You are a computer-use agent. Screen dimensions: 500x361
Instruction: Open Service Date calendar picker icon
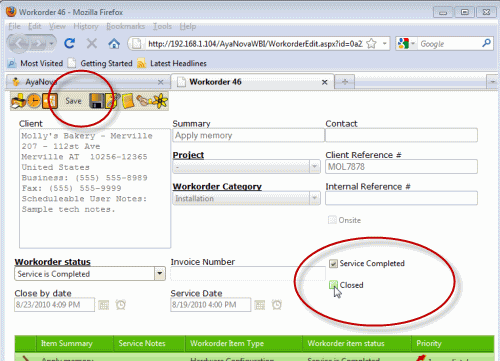click(259, 305)
